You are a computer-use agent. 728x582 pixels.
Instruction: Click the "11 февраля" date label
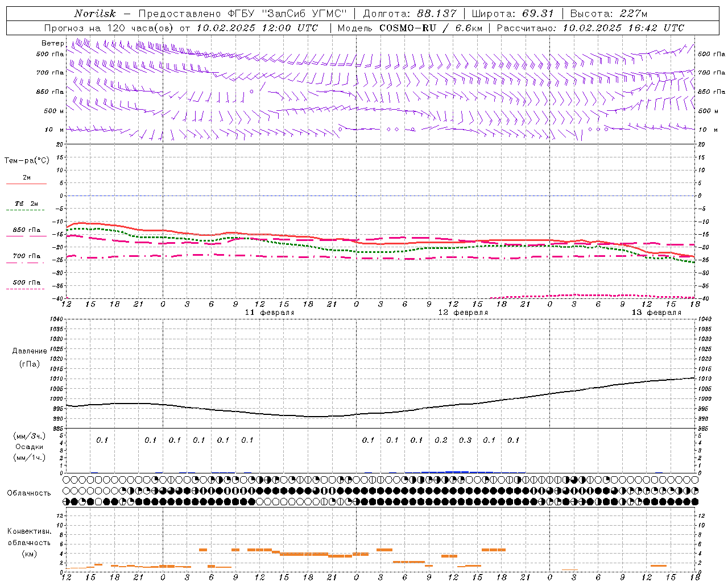[270, 313]
